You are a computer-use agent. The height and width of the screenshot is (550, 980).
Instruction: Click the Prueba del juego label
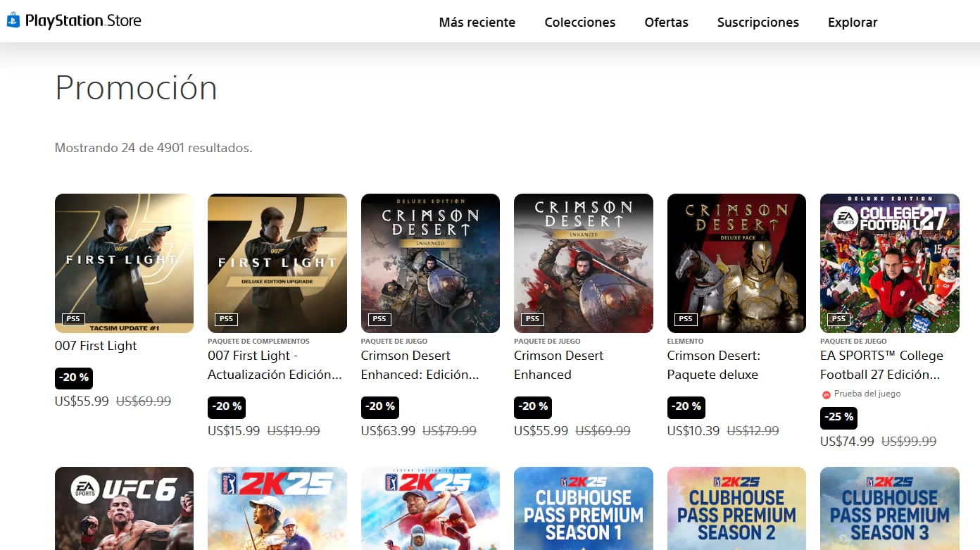867,394
